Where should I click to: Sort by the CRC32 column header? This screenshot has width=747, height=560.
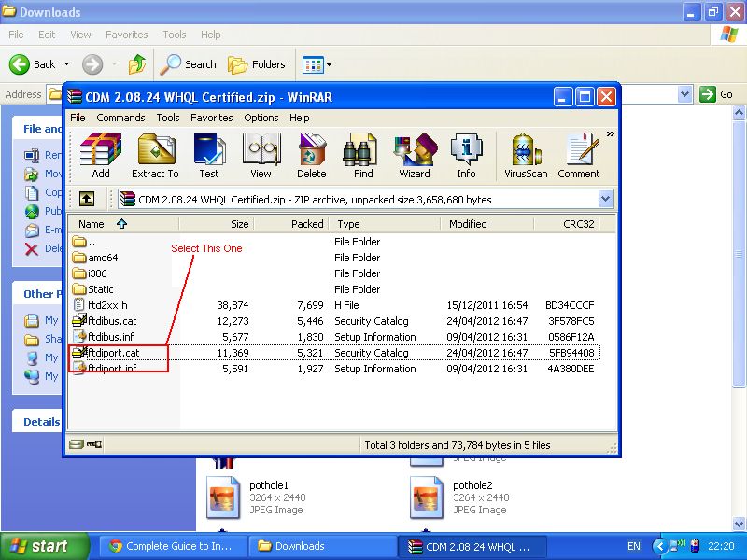click(x=567, y=224)
